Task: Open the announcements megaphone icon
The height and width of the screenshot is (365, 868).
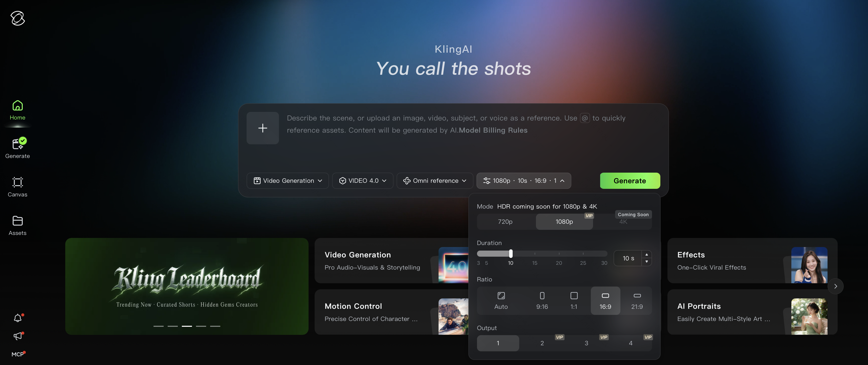Action: tap(18, 336)
